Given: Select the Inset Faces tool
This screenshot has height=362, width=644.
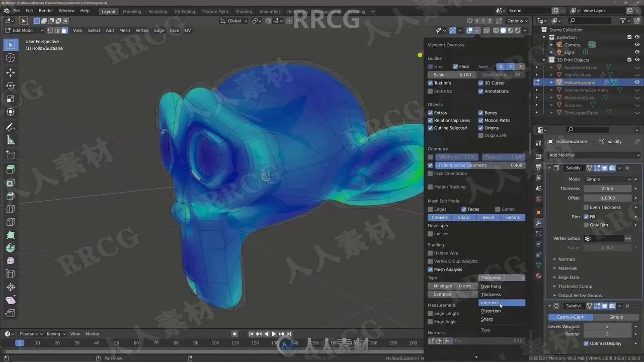Looking at the screenshot, I should click(11, 183).
